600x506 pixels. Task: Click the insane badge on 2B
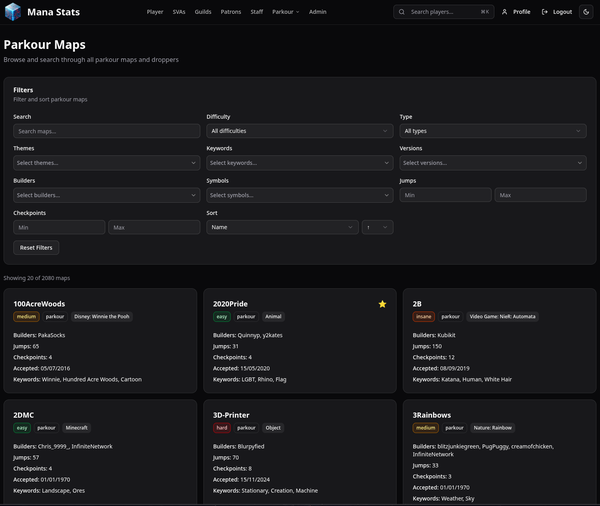click(424, 317)
